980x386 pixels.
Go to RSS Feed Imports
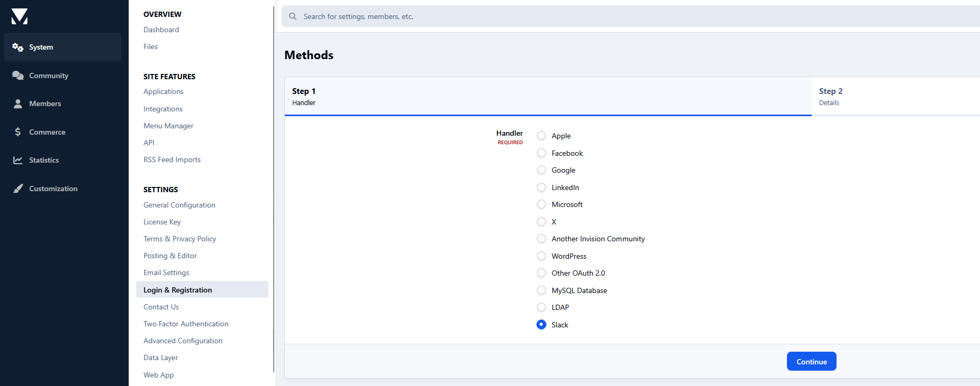coord(172,159)
